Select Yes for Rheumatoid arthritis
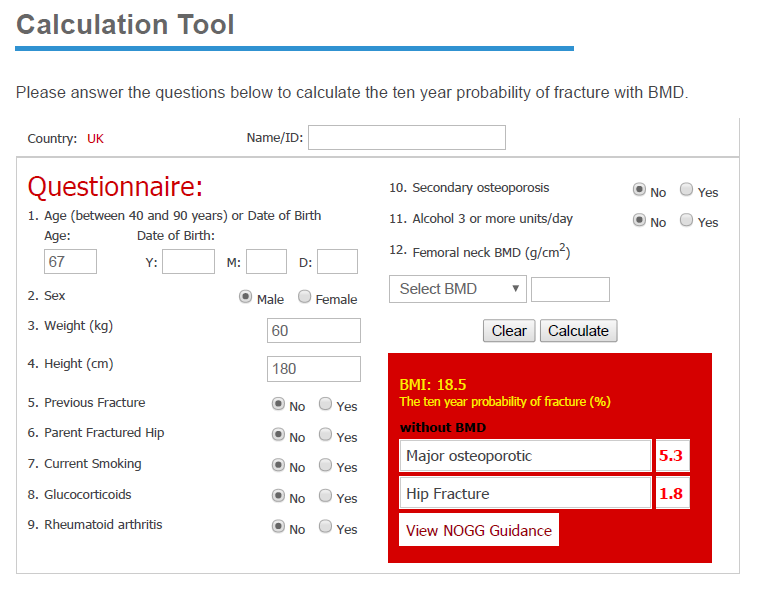This screenshot has width=784, height=601. point(325,527)
